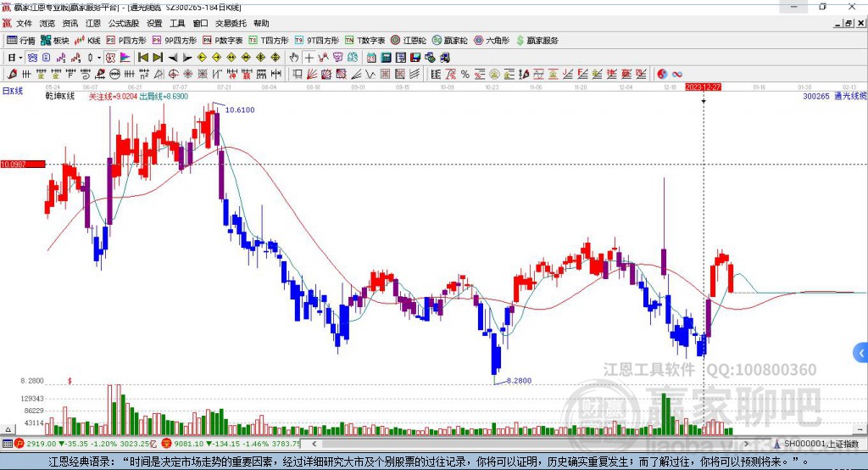Click the status bar scroll right arrow
The width and height of the screenshot is (868, 470).
pyautogui.click(x=746, y=444)
